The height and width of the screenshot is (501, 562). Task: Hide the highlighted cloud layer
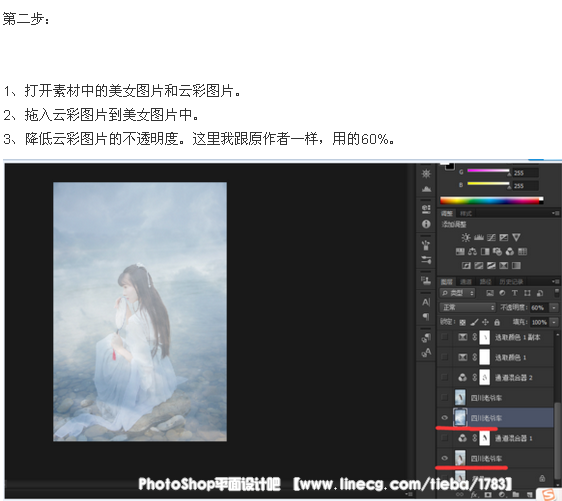444,418
